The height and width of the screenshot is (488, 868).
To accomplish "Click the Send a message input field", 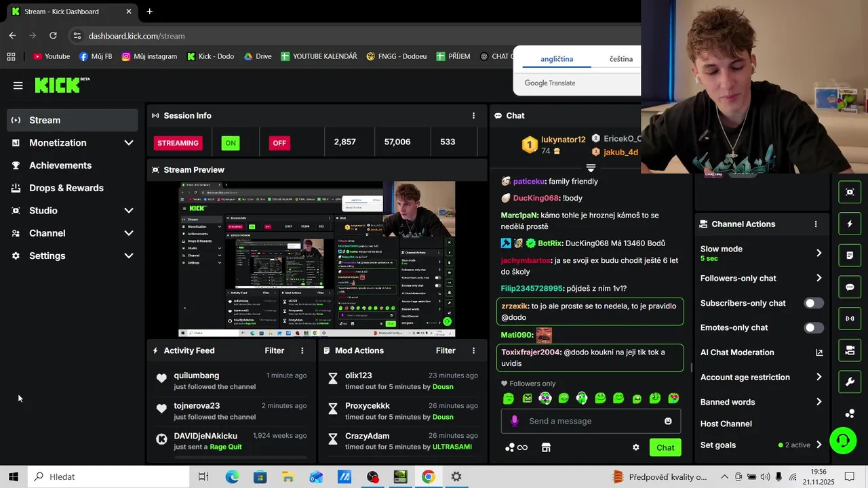I will tap(590, 421).
